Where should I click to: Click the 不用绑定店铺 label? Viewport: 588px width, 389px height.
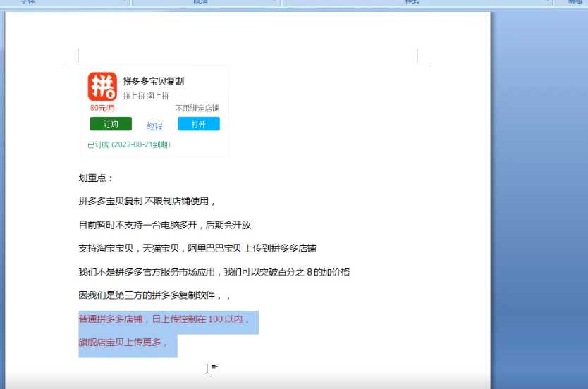click(197, 108)
